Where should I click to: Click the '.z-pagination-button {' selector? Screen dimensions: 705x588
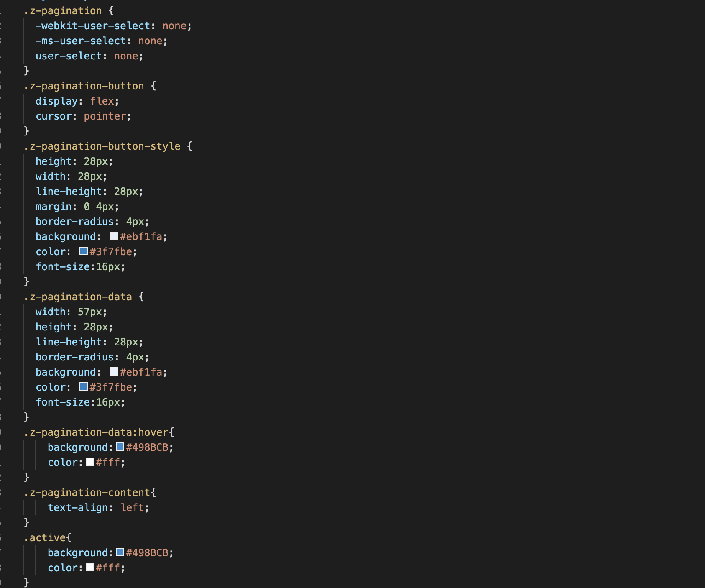90,86
